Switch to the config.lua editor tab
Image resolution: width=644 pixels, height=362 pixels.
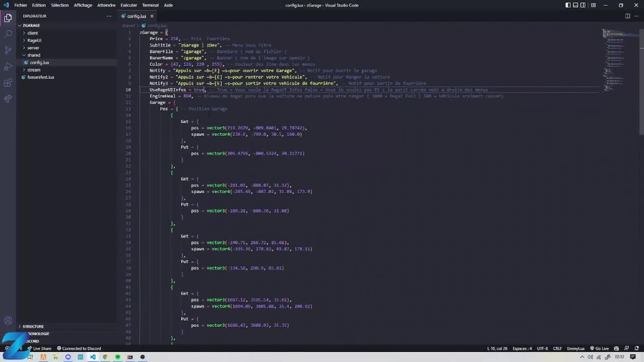[x=136, y=16]
